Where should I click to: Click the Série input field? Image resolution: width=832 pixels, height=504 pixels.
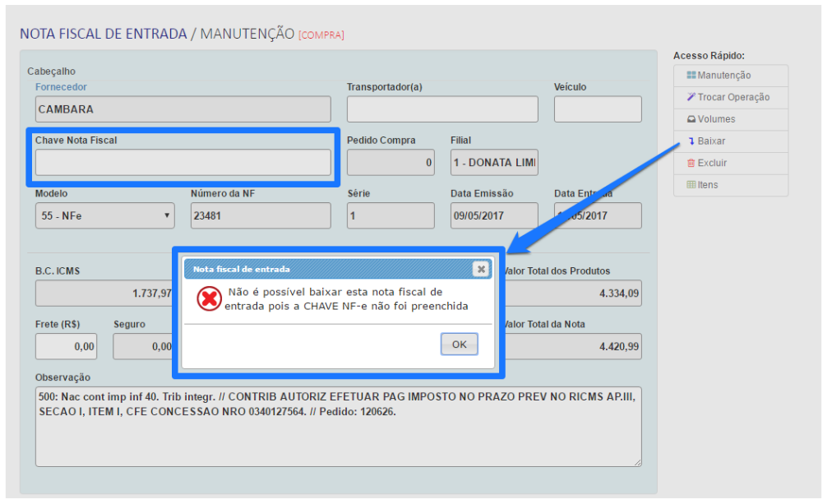[x=391, y=215]
